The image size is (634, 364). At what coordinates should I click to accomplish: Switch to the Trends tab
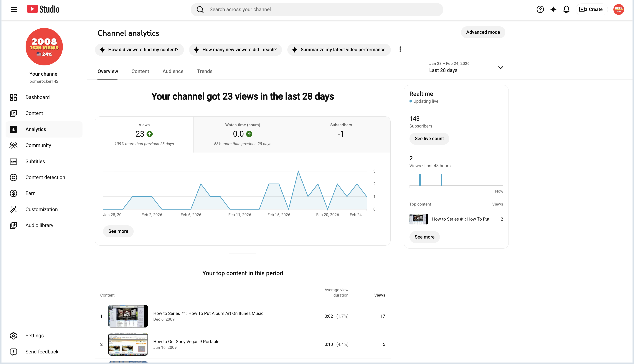click(x=205, y=71)
